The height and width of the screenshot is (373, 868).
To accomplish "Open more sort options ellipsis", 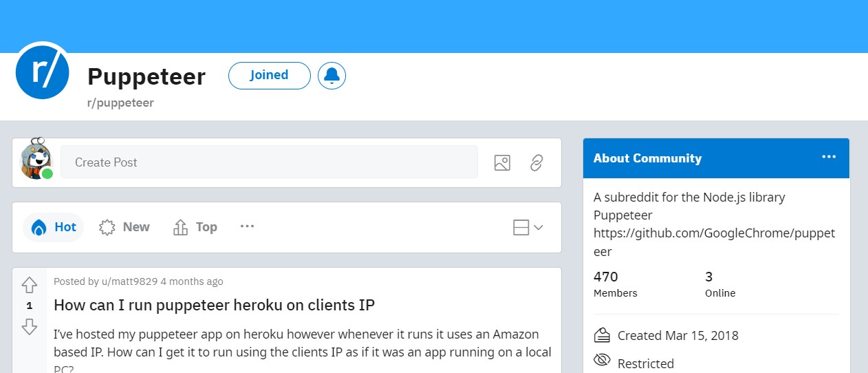I will coord(248,226).
